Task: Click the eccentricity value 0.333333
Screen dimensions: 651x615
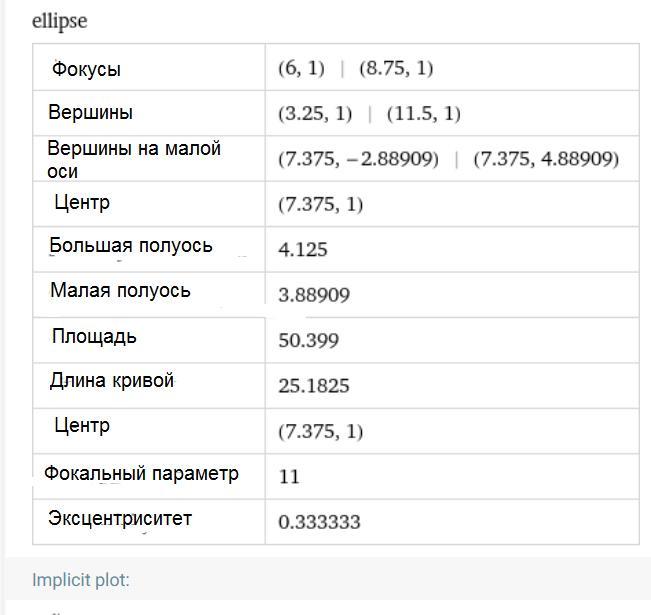Action: tap(319, 522)
